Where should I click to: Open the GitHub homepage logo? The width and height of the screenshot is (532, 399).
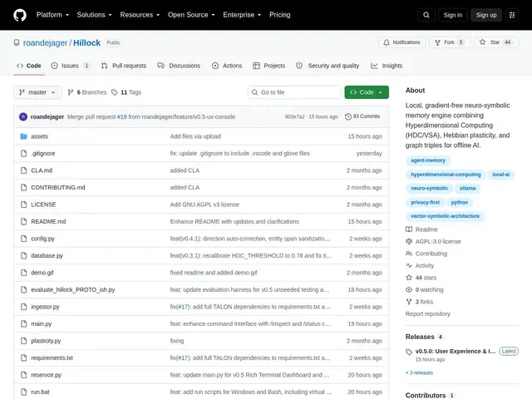pyautogui.click(x=20, y=15)
